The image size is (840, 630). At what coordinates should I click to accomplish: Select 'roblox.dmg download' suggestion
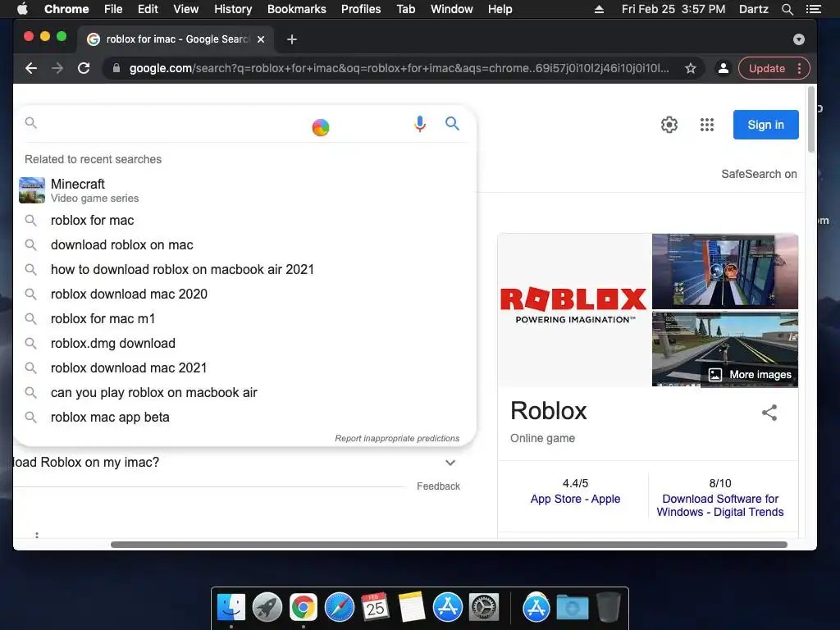pyautogui.click(x=244, y=344)
